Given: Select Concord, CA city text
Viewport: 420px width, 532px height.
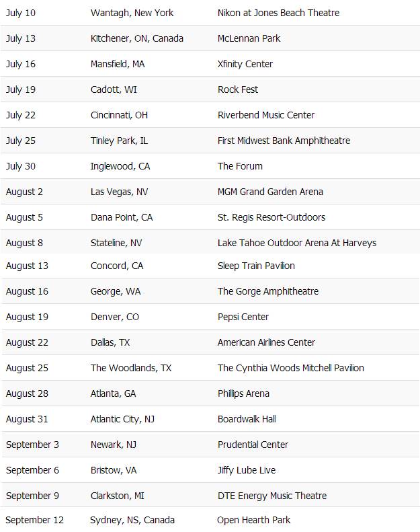Looking at the screenshot, I should click(117, 266).
